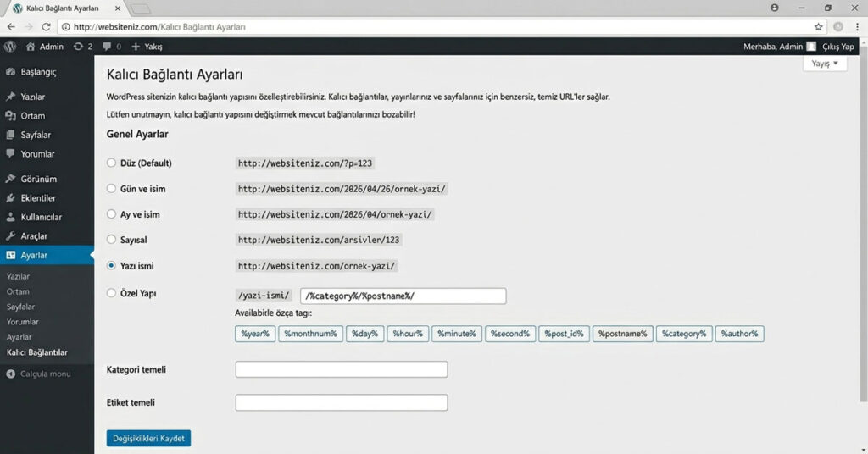Click the Çıkış Yap logout link
868x454 pixels.
pyautogui.click(x=838, y=47)
